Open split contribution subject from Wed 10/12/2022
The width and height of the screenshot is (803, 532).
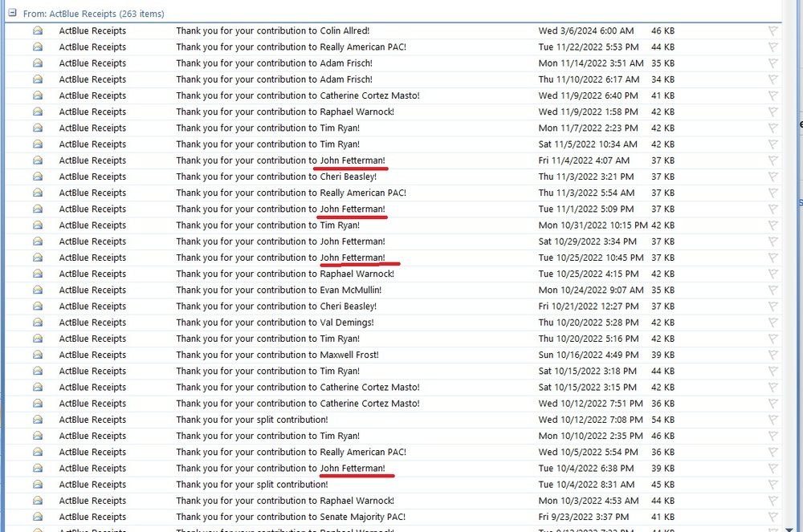252,420
